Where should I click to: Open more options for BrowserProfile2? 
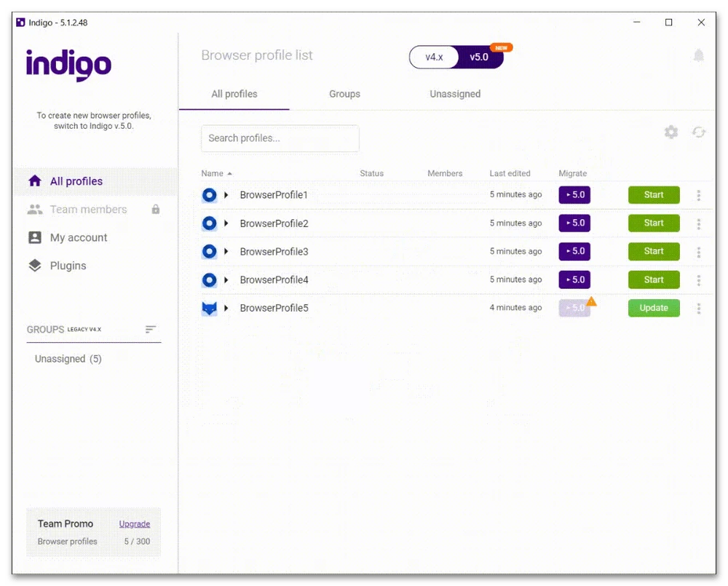[698, 223]
